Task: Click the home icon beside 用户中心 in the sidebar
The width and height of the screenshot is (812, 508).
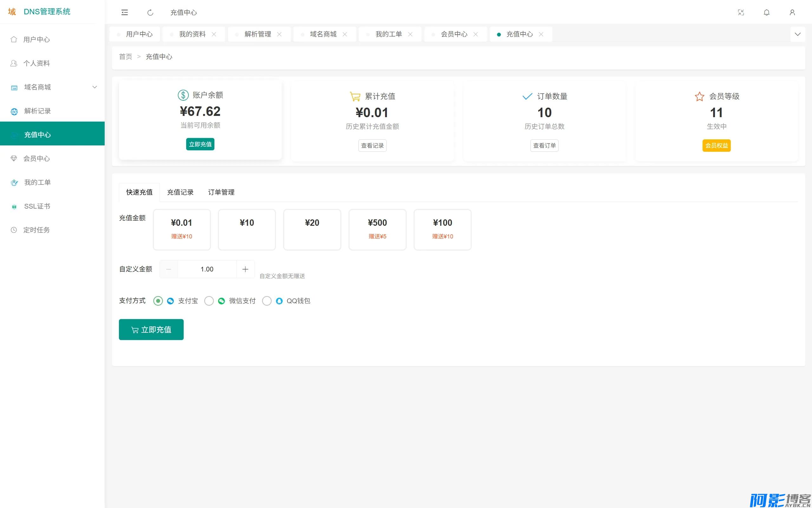Action: pyautogui.click(x=14, y=39)
